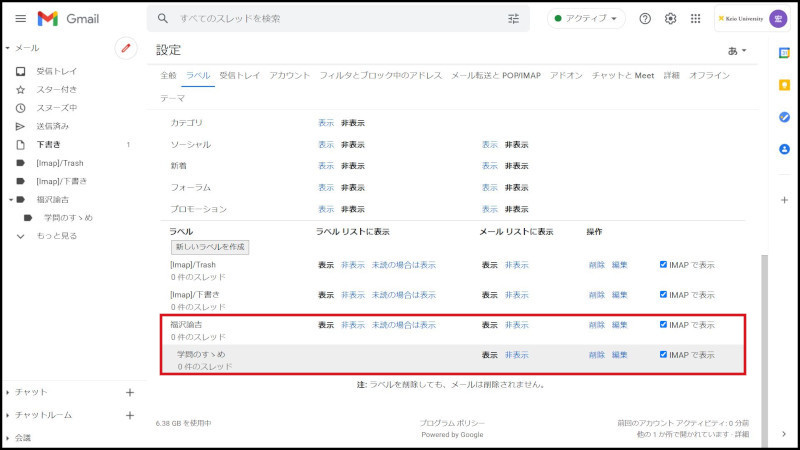Open Google Keep in side panel
Screen dimensions: 800x450
click(x=784, y=85)
